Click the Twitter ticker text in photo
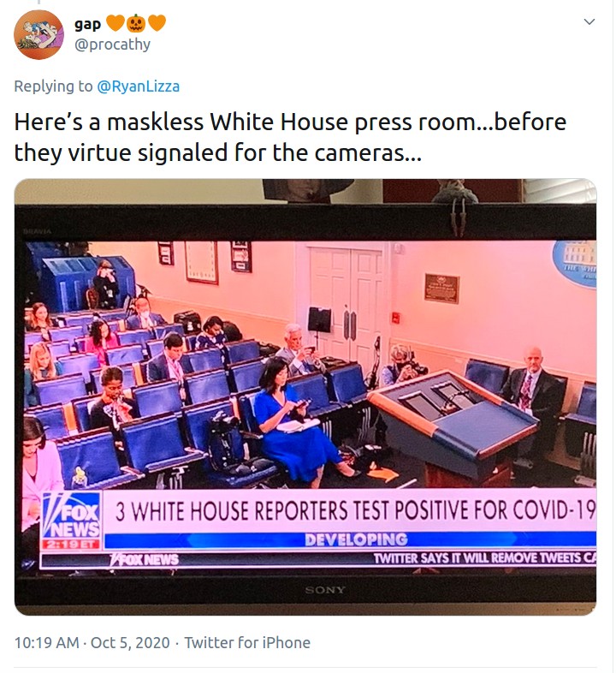This screenshot has height=673, width=616. (485, 558)
